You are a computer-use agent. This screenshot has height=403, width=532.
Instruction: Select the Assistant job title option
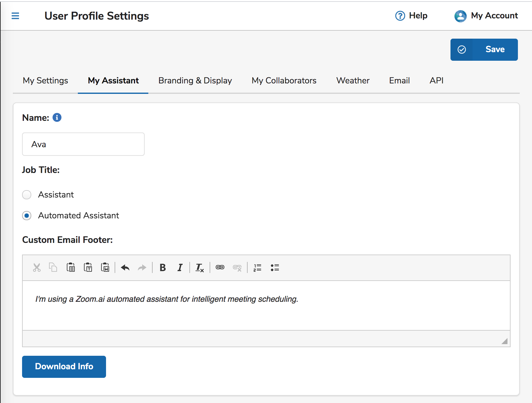click(x=27, y=195)
